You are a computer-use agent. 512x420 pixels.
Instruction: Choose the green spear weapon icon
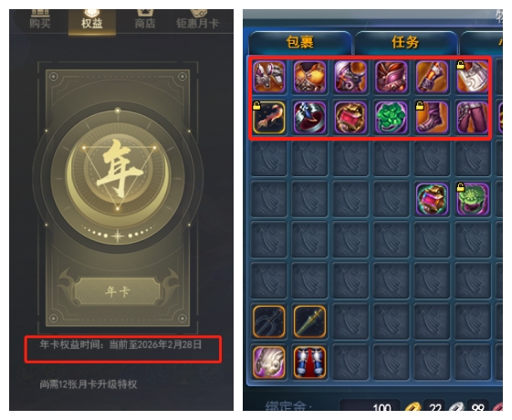(309, 321)
